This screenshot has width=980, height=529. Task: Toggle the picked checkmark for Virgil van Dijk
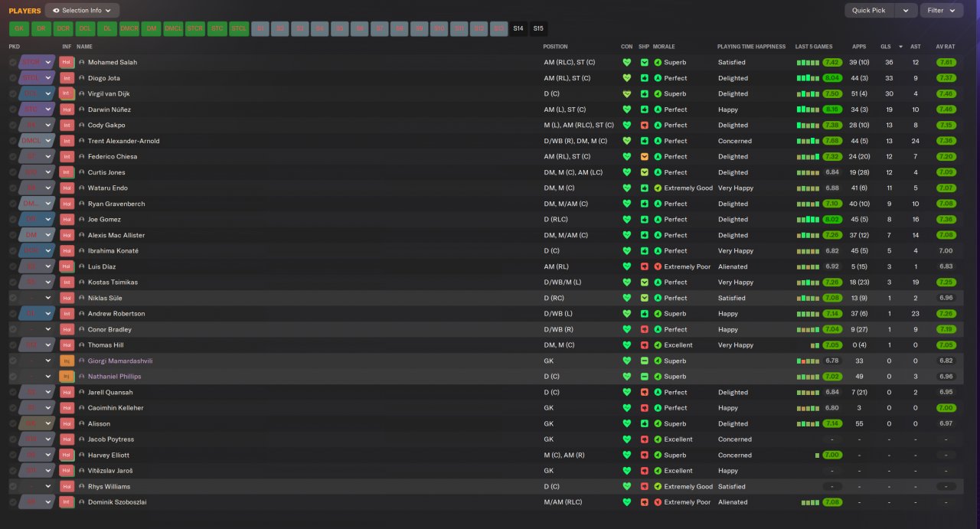(x=13, y=93)
